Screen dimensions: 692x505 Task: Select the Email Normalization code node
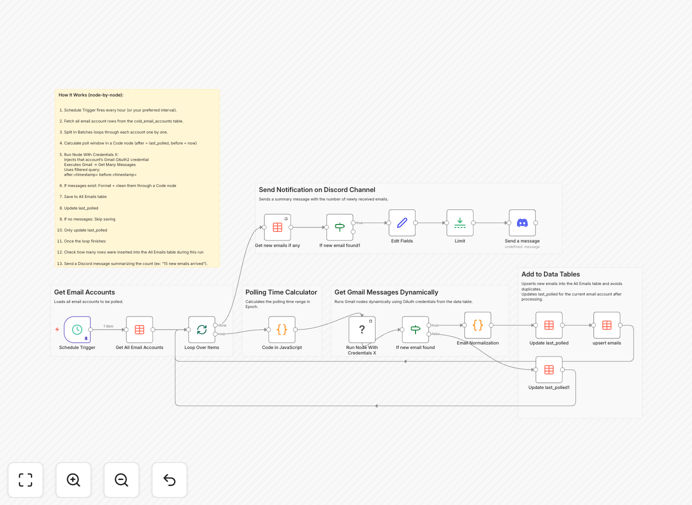tap(478, 325)
